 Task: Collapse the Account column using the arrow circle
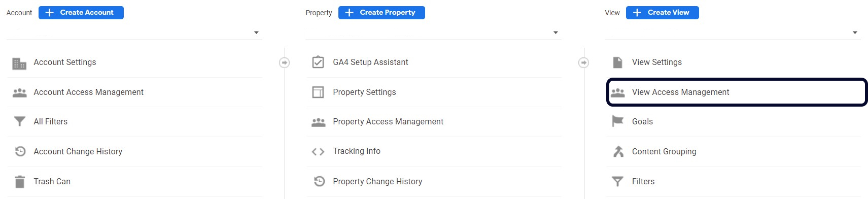click(x=285, y=62)
